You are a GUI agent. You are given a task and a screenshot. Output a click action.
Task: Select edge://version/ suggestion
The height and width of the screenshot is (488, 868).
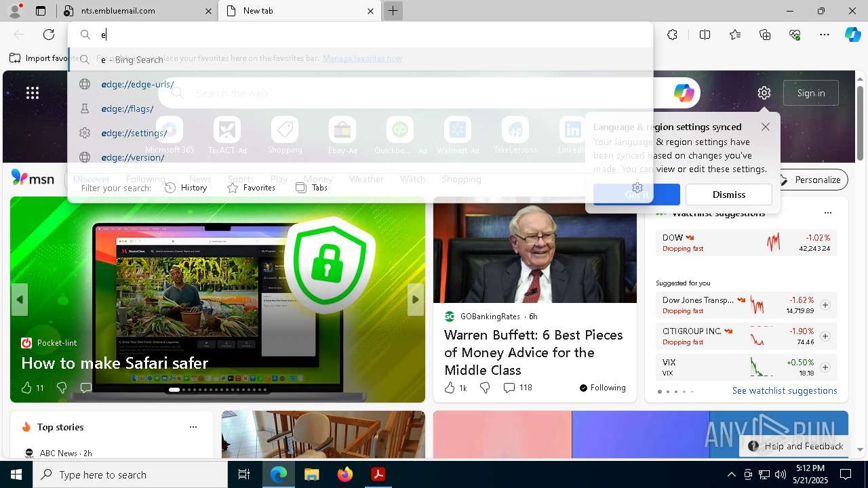pyautogui.click(x=360, y=157)
